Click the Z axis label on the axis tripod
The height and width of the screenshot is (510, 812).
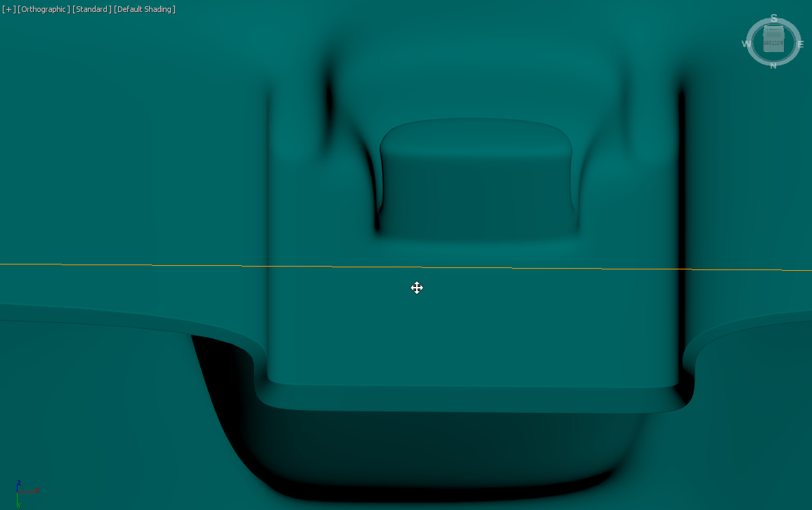[19, 482]
